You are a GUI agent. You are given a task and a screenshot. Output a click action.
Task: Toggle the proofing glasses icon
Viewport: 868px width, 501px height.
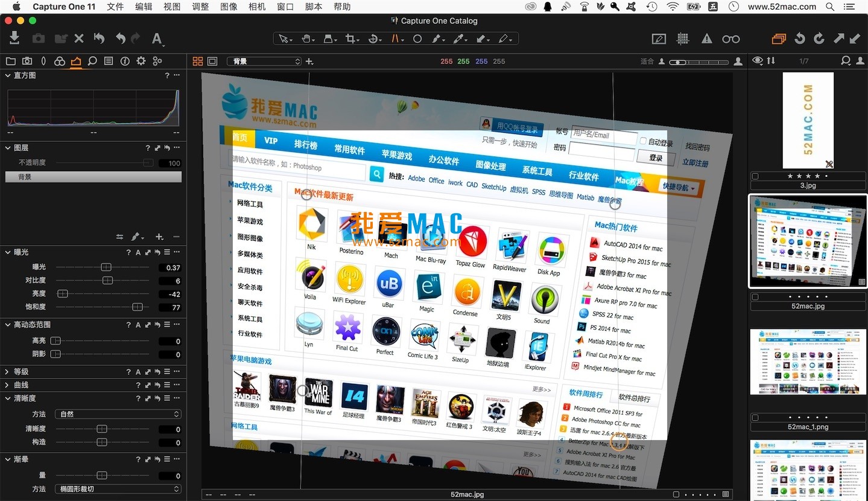coord(730,39)
